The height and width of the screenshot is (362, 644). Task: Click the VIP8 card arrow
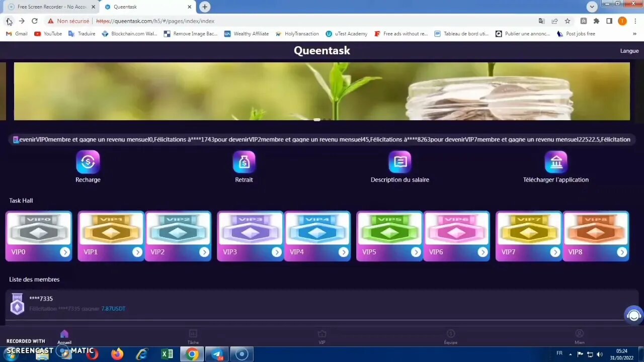[622, 252]
